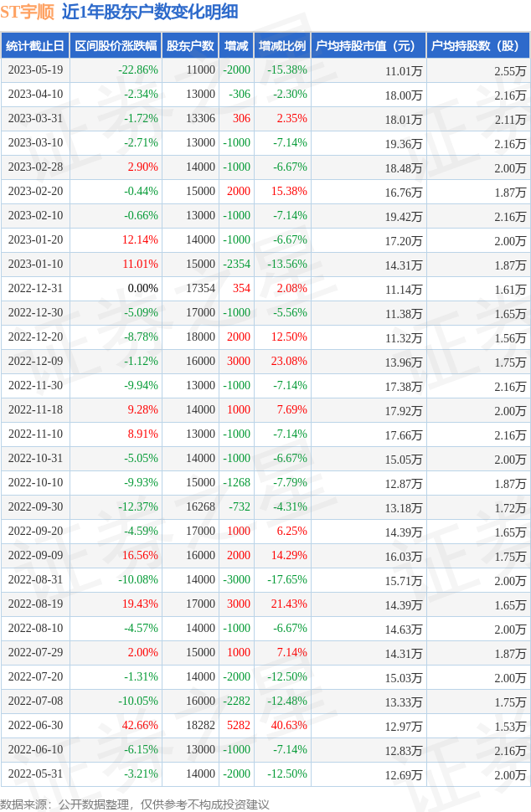Click the 增减 column header
531x812 pixels.
[x=236, y=46]
